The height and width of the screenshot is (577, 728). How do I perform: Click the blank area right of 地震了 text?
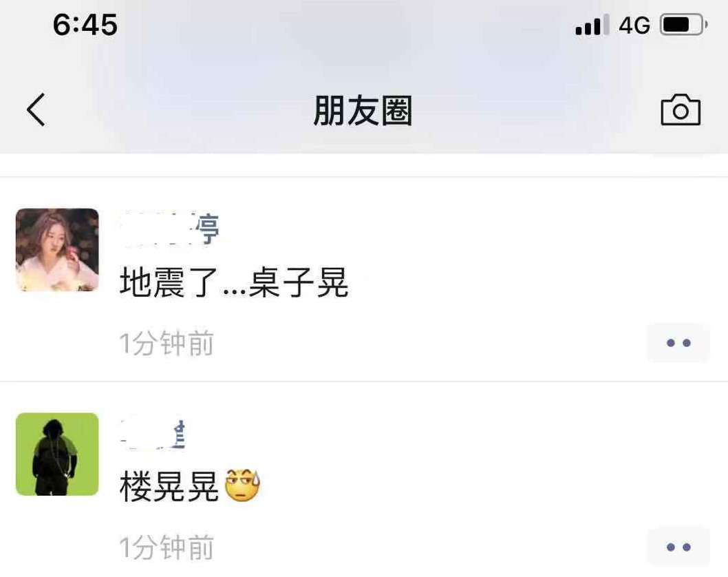pos(534,282)
